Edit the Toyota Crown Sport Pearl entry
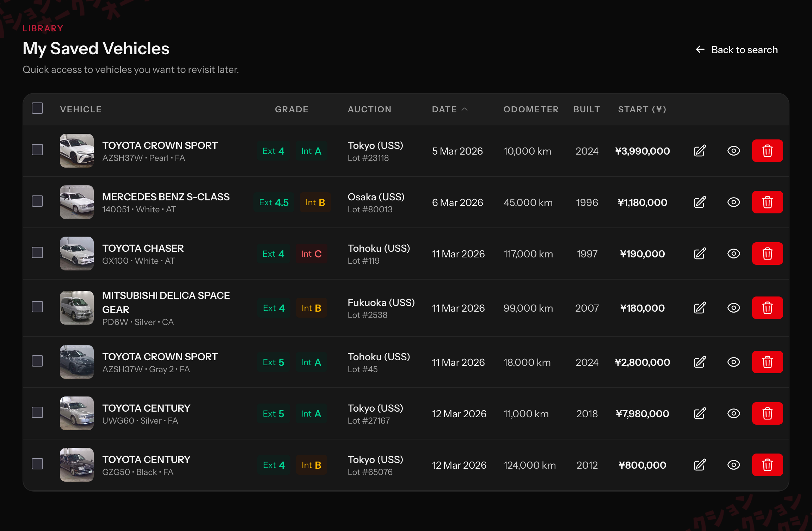 click(700, 151)
